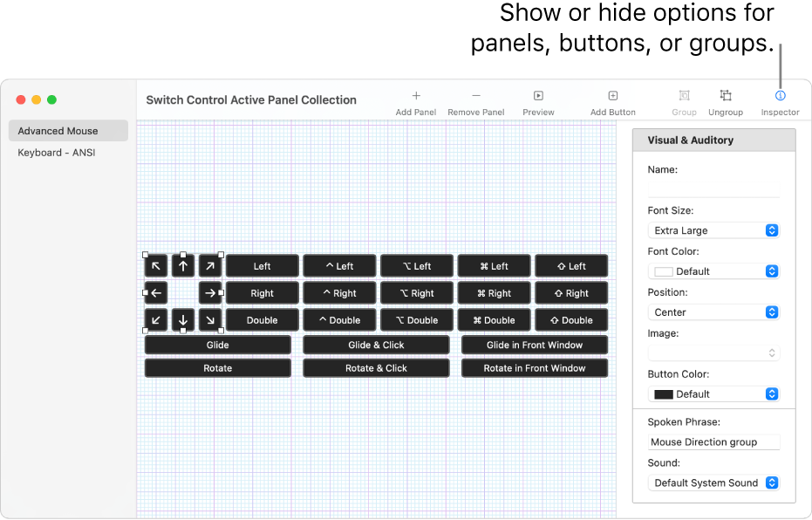Toggle the Inspector panel
Viewport: 812px width, 520px height.
coord(780,96)
